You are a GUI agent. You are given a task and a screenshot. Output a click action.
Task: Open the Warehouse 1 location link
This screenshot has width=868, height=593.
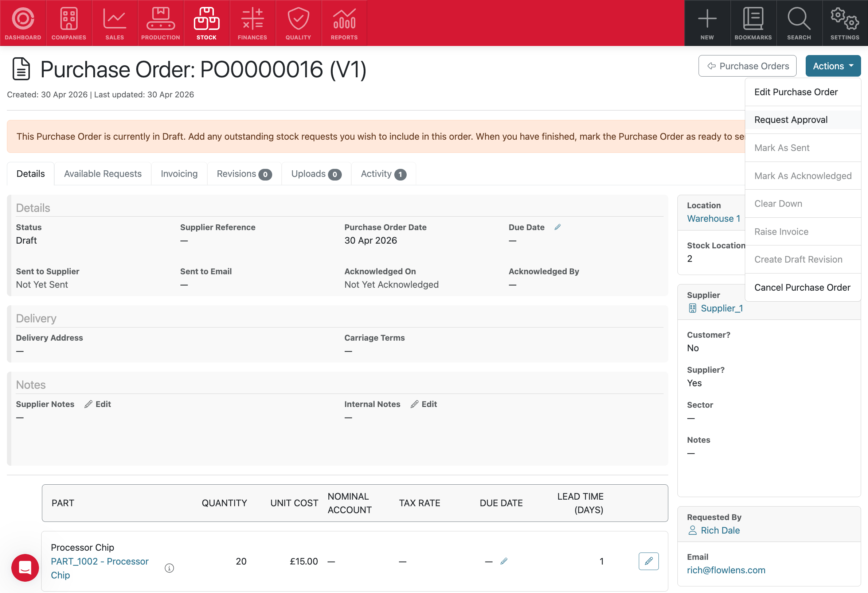pos(713,218)
